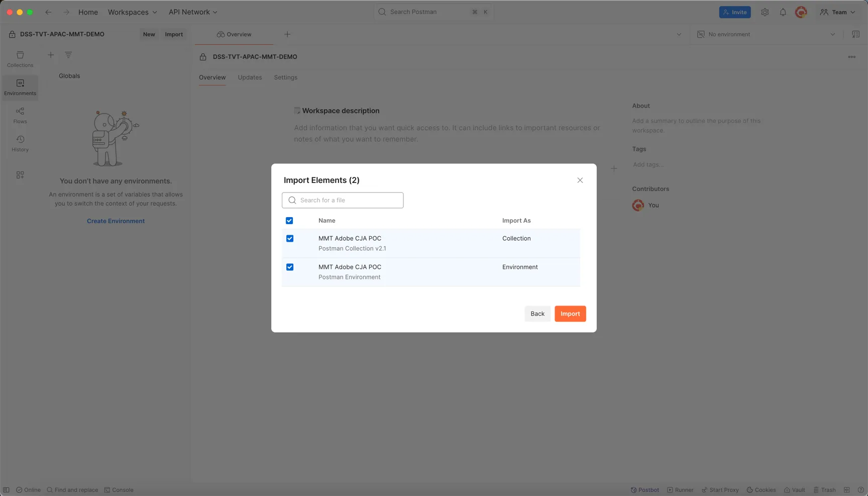Expand the Workspaces dropdown

(132, 12)
